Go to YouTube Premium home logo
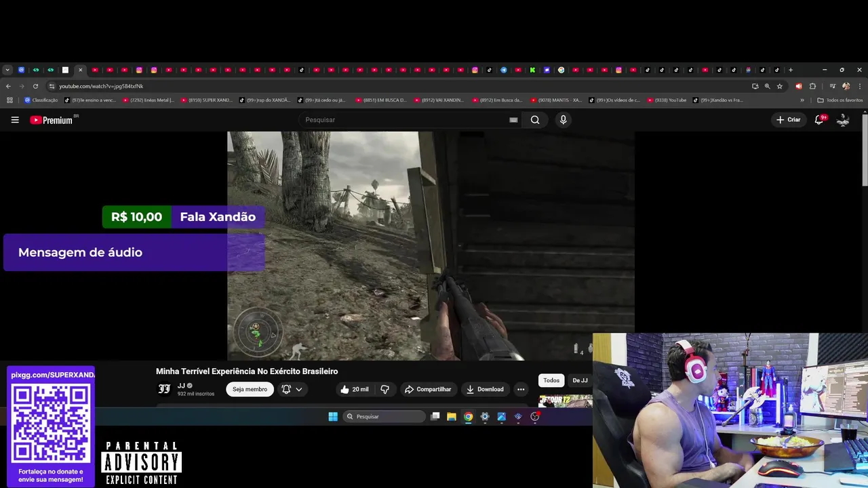 [x=54, y=120]
